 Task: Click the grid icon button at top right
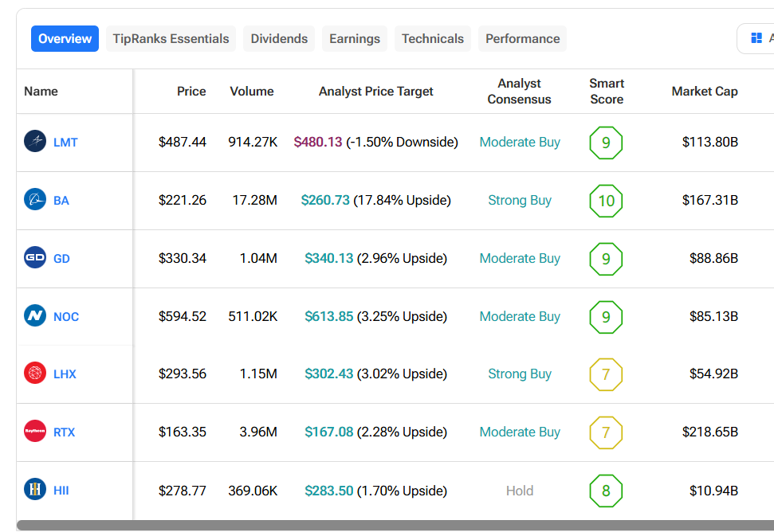pyautogui.click(x=756, y=38)
